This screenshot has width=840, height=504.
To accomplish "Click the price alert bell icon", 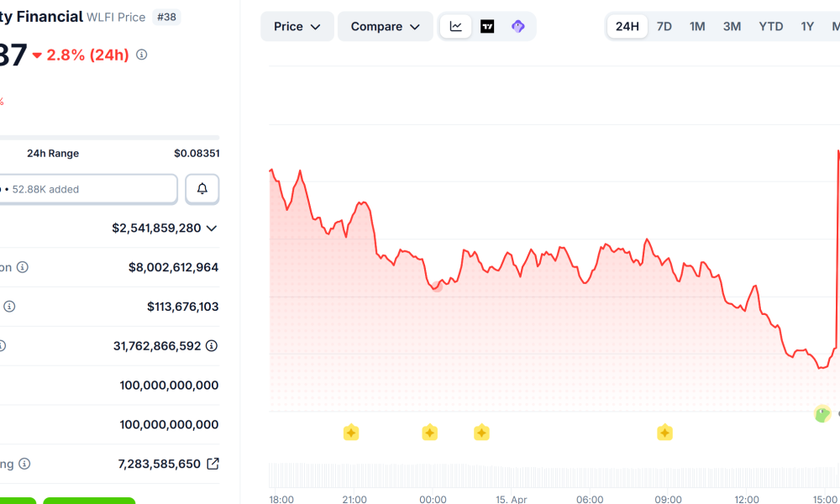I will [202, 188].
